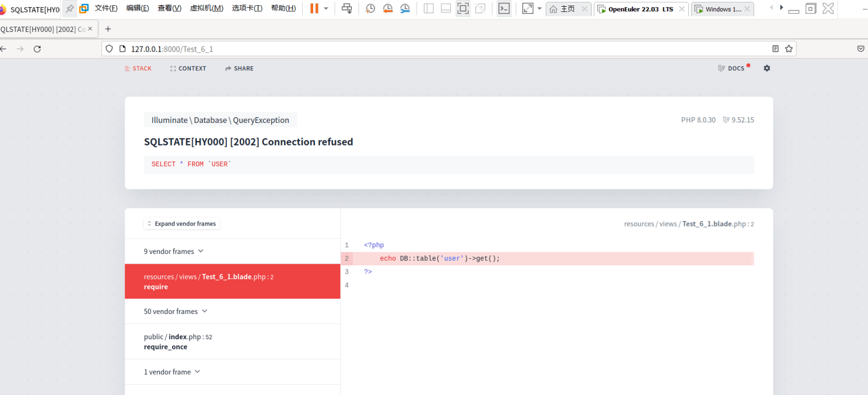Open Ignition settings gear icon
Viewport: 868px width, 395px height.
coord(767,68)
